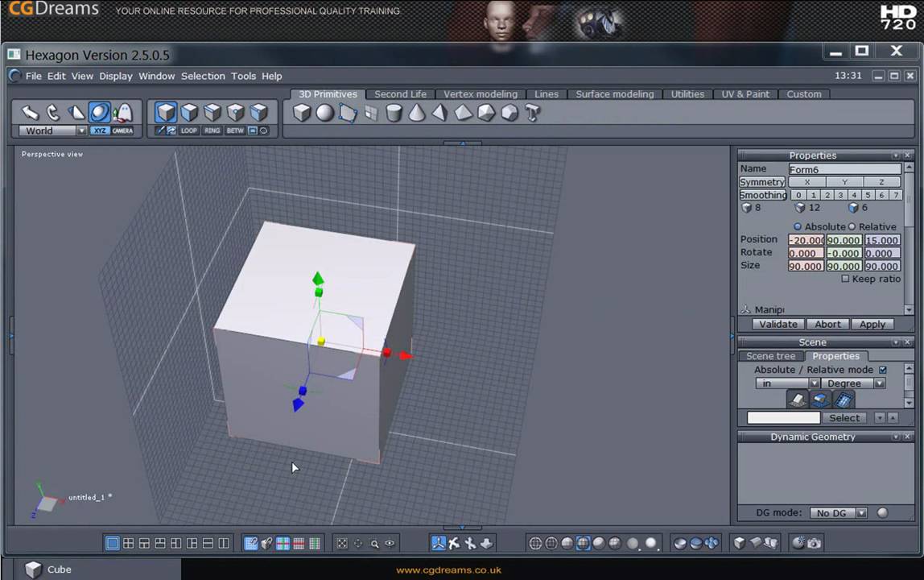The width and height of the screenshot is (924, 580).
Task: Open the File menu
Action: click(x=34, y=76)
